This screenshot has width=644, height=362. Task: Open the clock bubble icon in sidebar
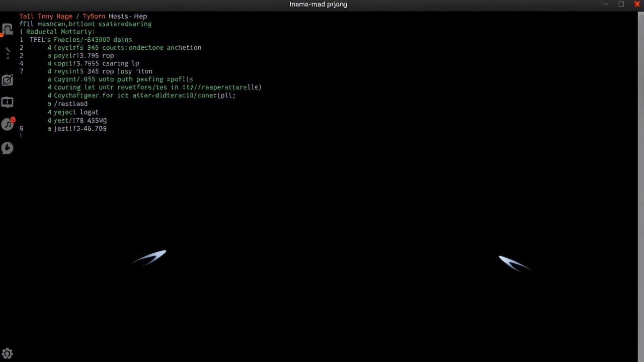coord(7,148)
